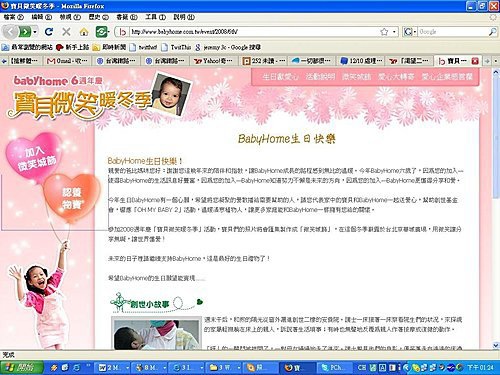This screenshot has width=500, height=375.
Task: Go back with the Firefox back arrow
Action: point(10,32)
